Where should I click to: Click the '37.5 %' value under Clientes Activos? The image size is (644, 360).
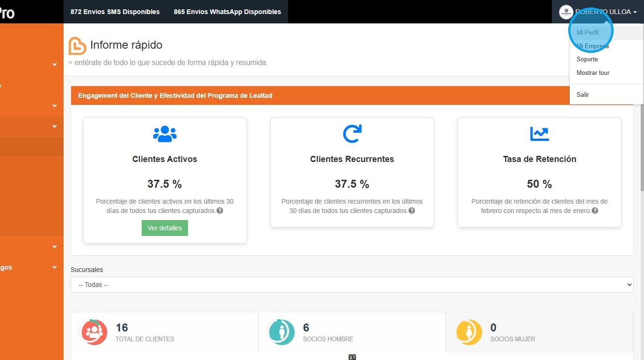pos(165,184)
